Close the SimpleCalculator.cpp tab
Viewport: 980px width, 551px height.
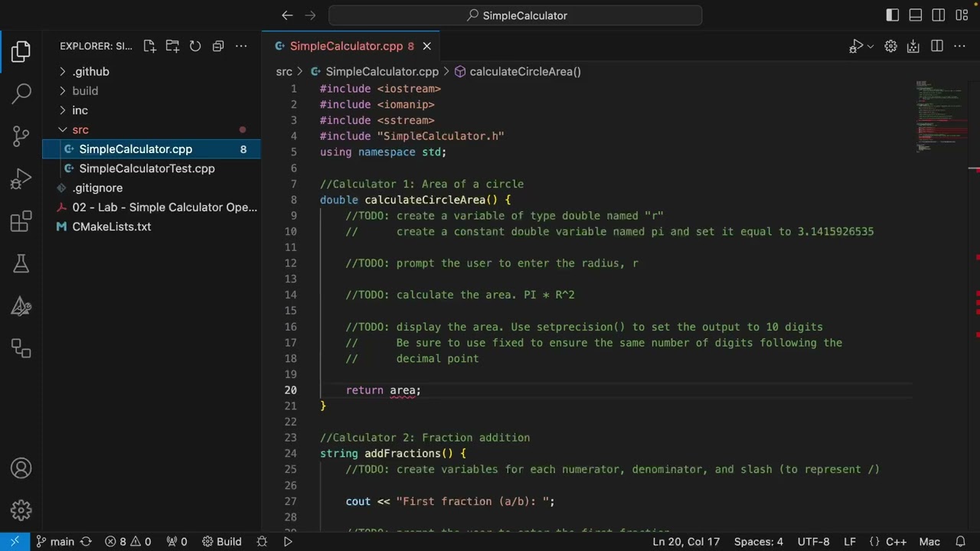(427, 46)
